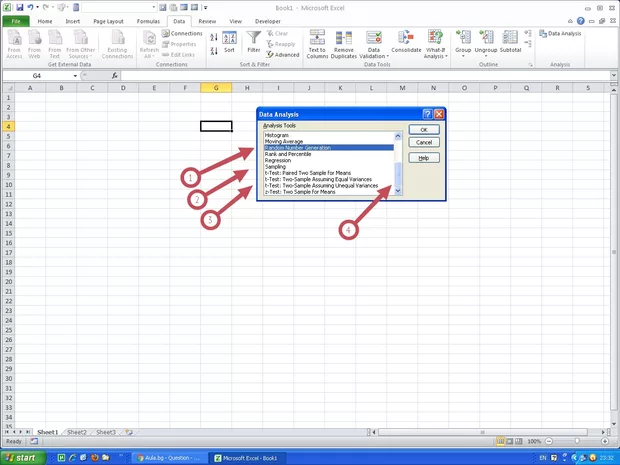Open Excel Help question mark icon
Screen dimensions: 620x465
[x=580, y=21]
